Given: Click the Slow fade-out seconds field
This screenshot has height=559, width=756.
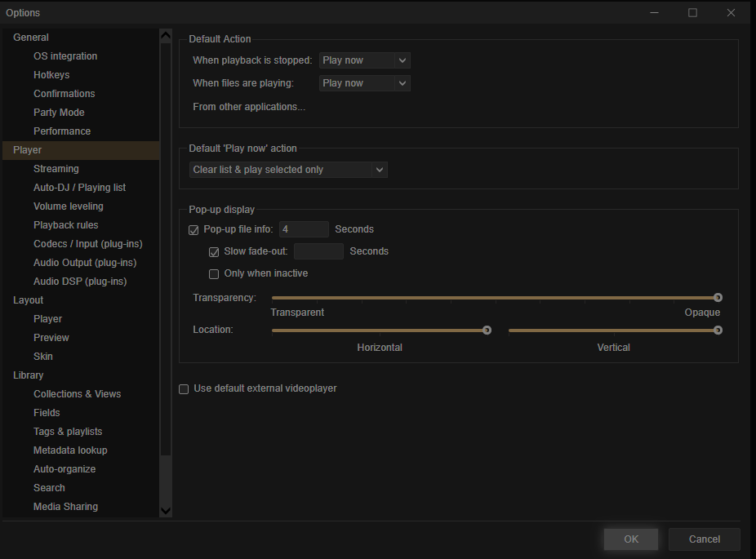Looking at the screenshot, I should tap(318, 251).
